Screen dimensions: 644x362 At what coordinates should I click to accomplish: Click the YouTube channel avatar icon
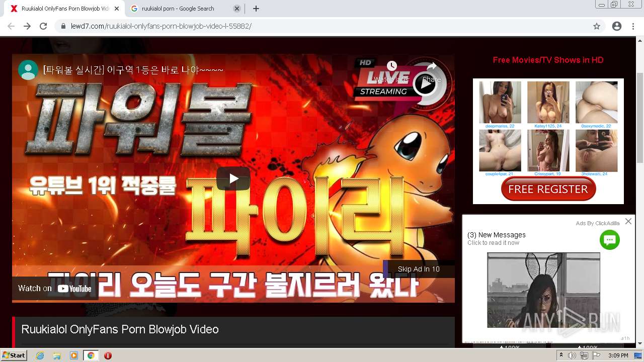[28, 70]
